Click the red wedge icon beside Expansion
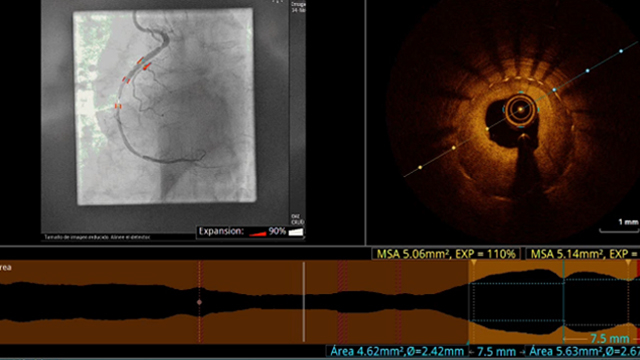Screen dimensions: 640x360 [x=258, y=233]
